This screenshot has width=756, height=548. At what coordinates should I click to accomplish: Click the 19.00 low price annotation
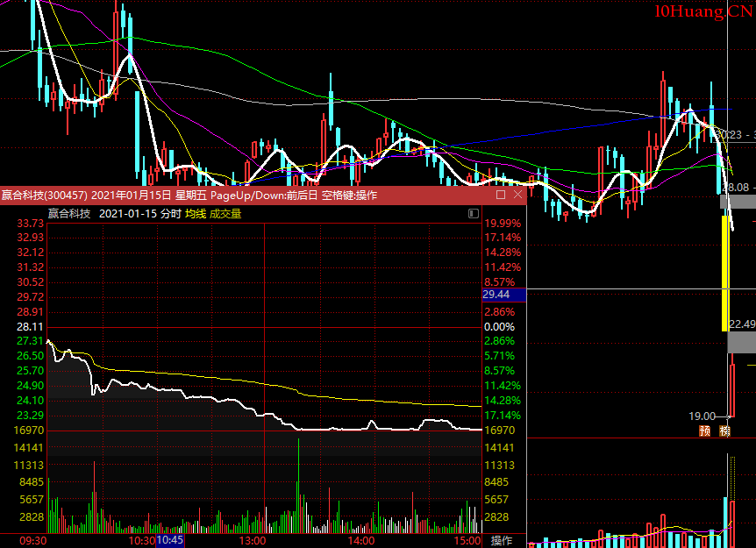pyautogui.click(x=702, y=416)
